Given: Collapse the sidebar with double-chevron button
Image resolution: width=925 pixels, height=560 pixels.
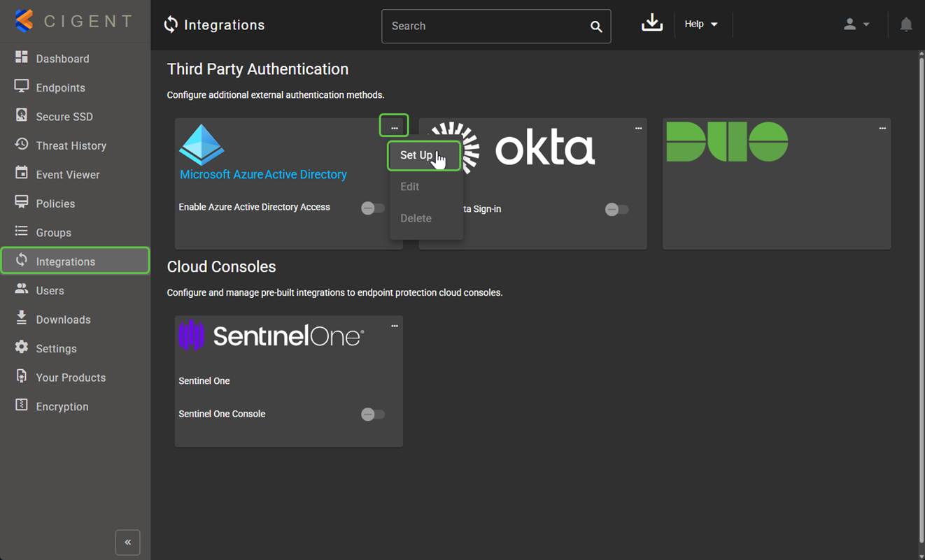Looking at the screenshot, I should [x=128, y=543].
